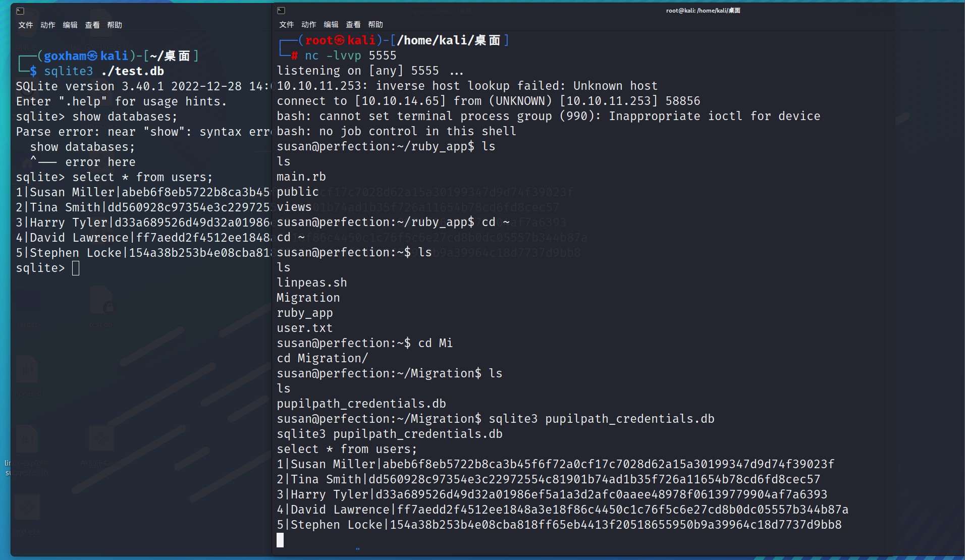Click pupilpath_credentials.db listing line
The image size is (965, 560).
[x=361, y=404]
